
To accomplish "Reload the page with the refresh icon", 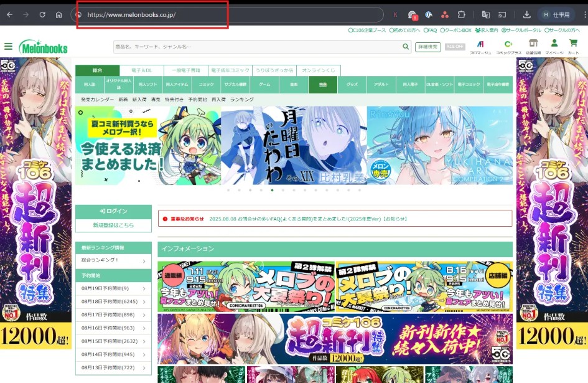I will click(42, 15).
